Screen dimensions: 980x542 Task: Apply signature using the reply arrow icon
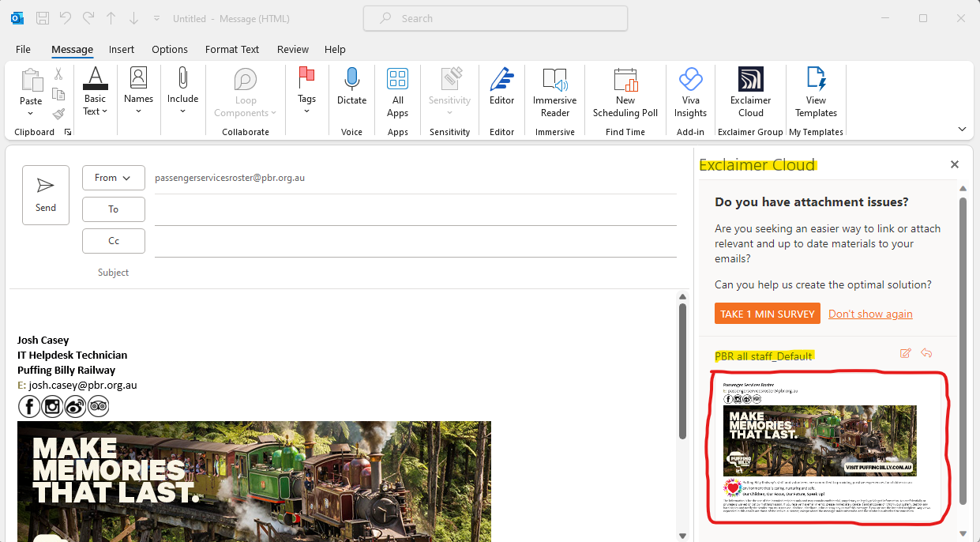coord(926,353)
